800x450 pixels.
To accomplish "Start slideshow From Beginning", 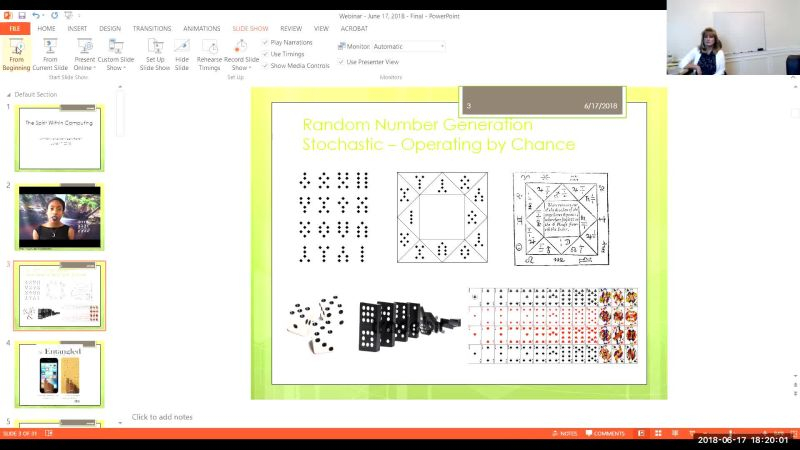I will coord(17,52).
